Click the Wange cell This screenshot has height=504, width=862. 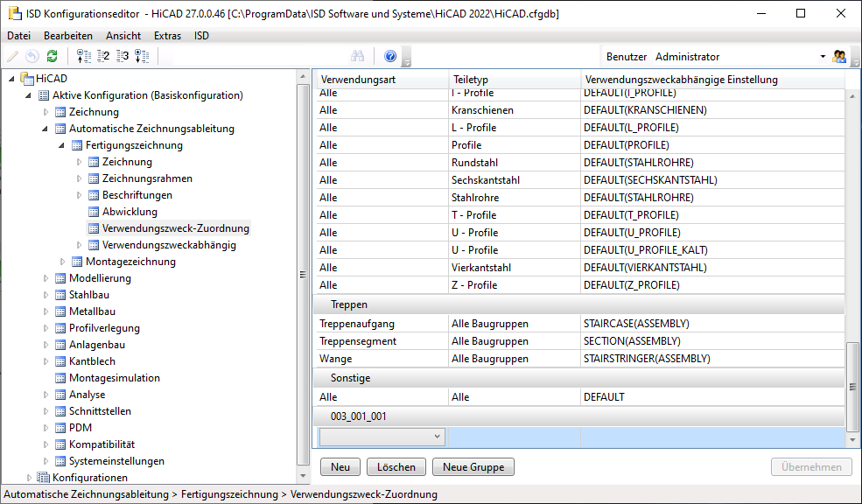click(382, 359)
